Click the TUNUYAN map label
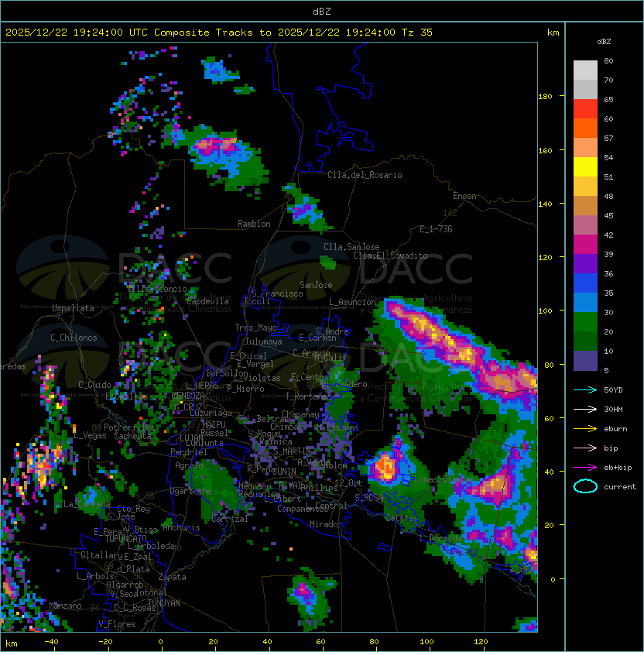The width and height of the screenshot is (644, 652). (164, 603)
